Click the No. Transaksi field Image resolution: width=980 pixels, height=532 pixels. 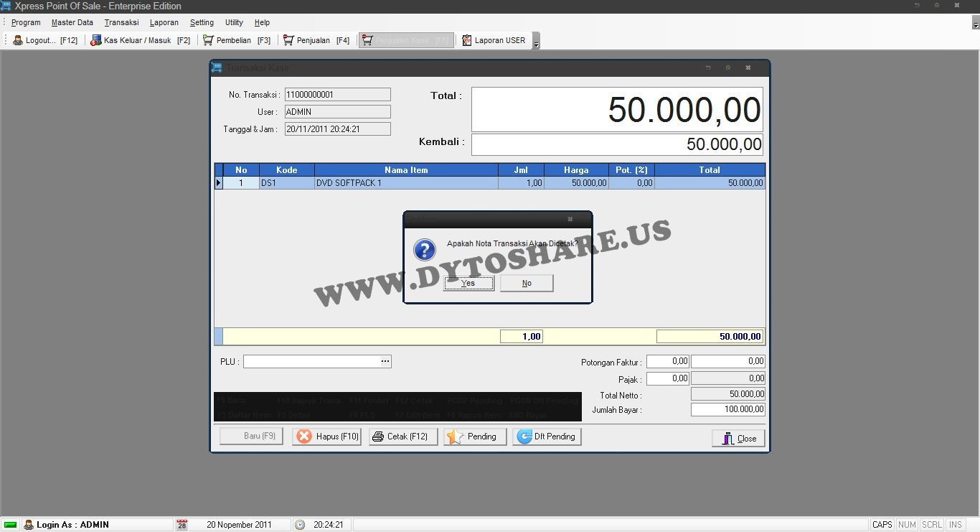[338, 95]
